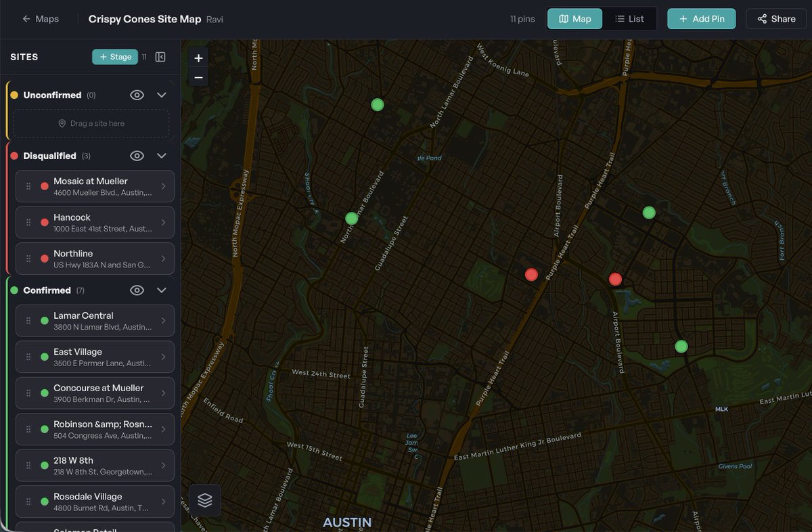
Task: Click the Ravi owner label
Action: click(x=215, y=20)
